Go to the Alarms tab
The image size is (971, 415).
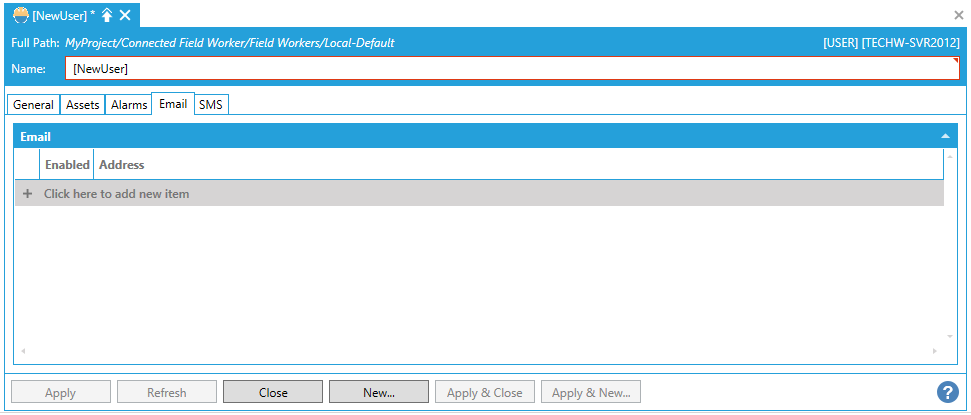[x=128, y=105]
